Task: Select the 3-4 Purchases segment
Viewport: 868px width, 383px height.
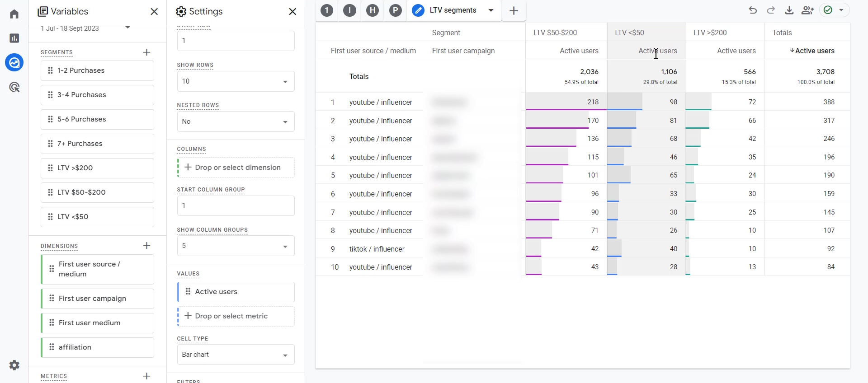Action: [x=97, y=95]
